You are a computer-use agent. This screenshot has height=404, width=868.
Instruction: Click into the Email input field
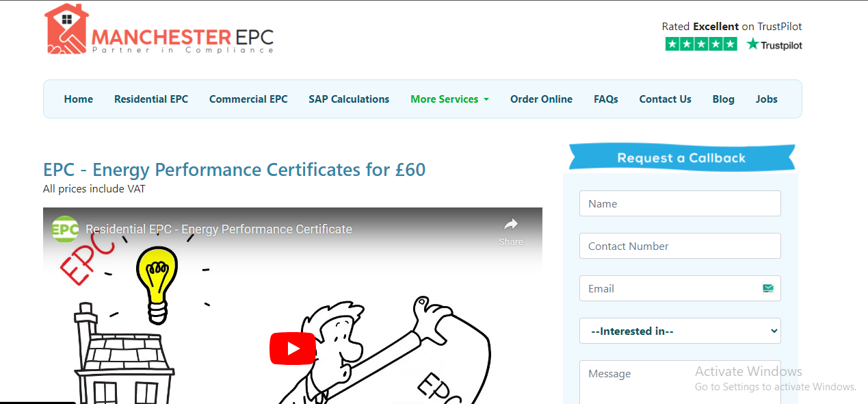680,288
